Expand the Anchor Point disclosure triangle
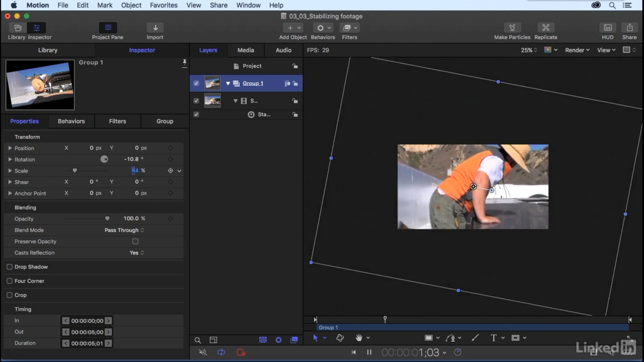Viewport: 644px width, 362px height. pyautogui.click(x=10, y=193)
